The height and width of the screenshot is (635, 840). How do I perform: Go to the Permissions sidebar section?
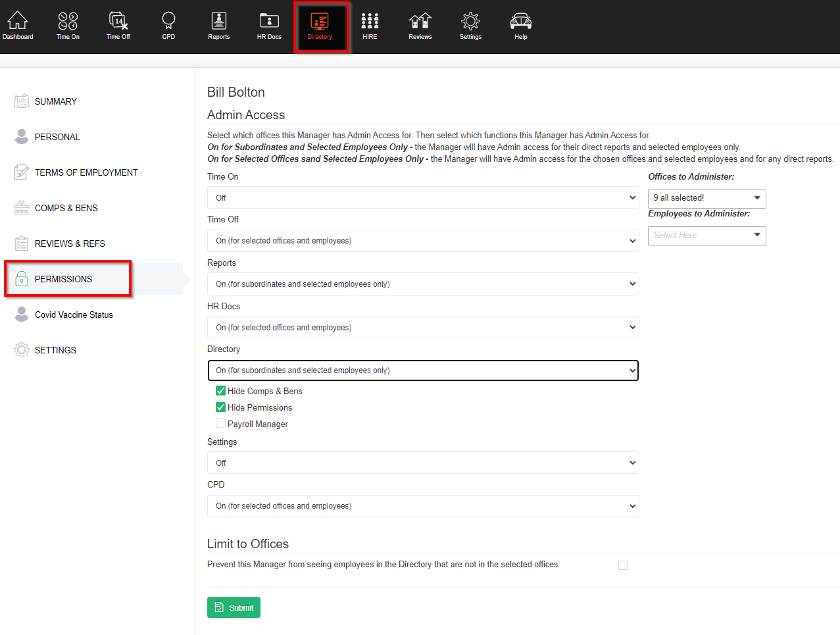tap(64, 279)
